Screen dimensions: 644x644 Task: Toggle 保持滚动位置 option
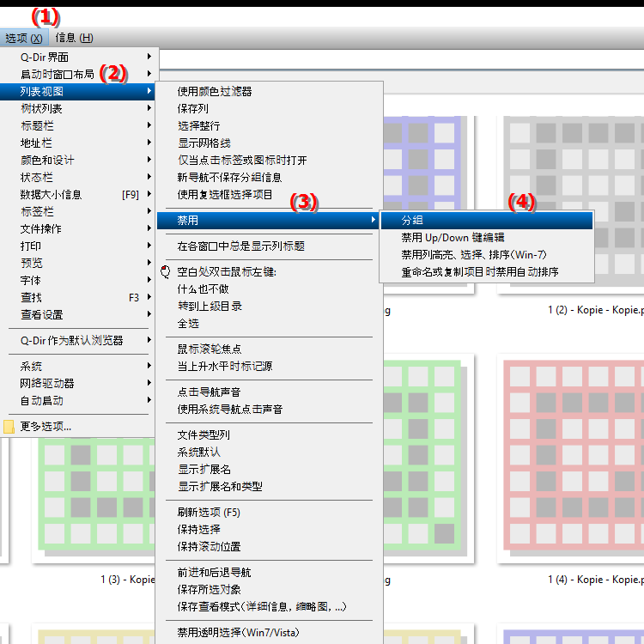[x=269, y=547]
